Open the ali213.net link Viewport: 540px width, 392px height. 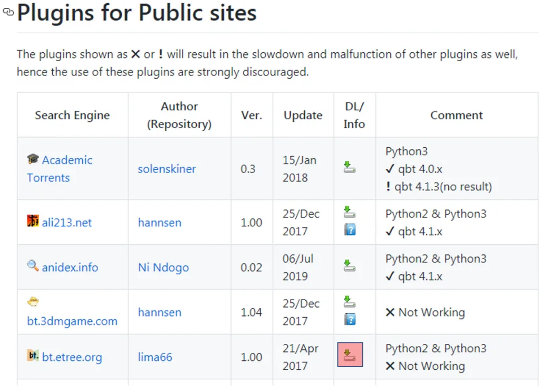point(67,223)
